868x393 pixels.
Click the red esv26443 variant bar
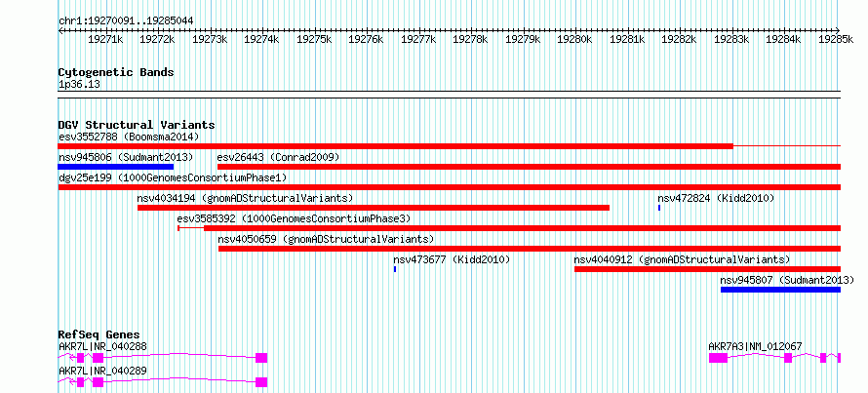530,166
